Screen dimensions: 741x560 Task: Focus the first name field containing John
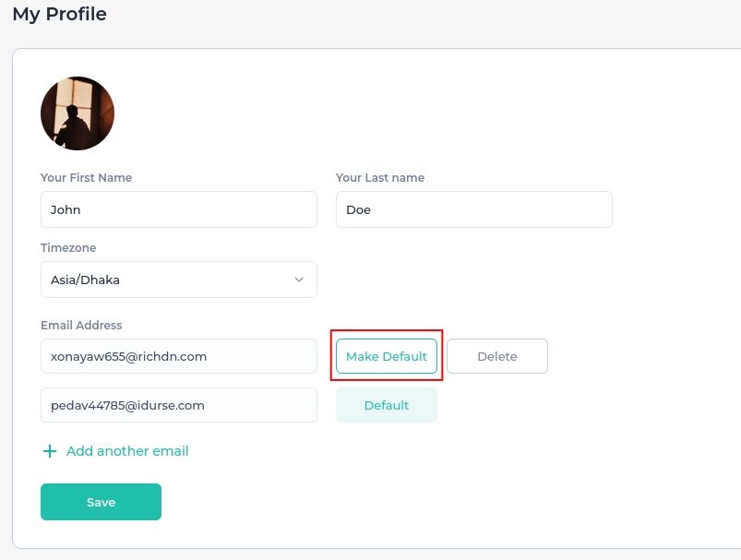click(179, 209)
